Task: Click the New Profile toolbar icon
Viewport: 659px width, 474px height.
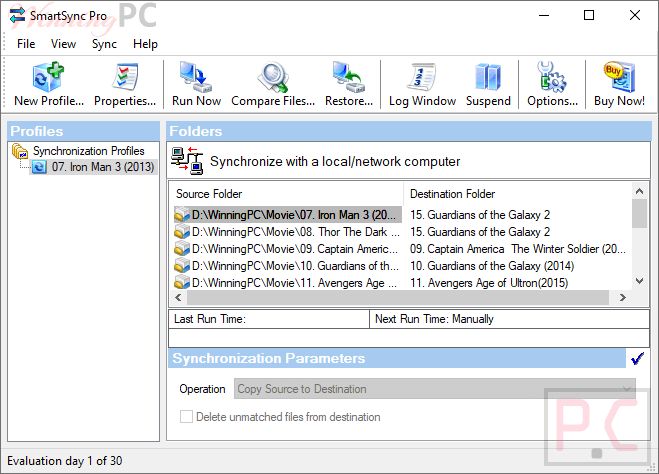Action: pyautogui.click(x=49, y=77)
